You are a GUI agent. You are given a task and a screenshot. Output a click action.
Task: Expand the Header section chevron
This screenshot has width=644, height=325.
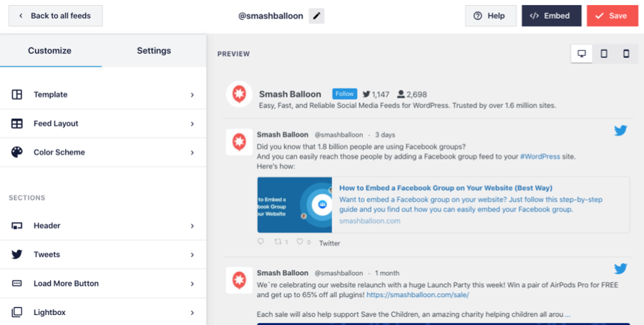tap(192, 226)
